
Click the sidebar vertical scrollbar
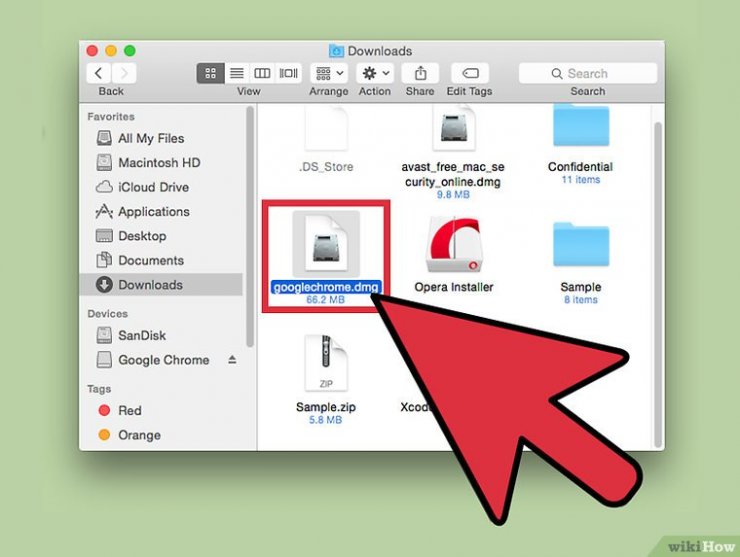coord(250,227)
